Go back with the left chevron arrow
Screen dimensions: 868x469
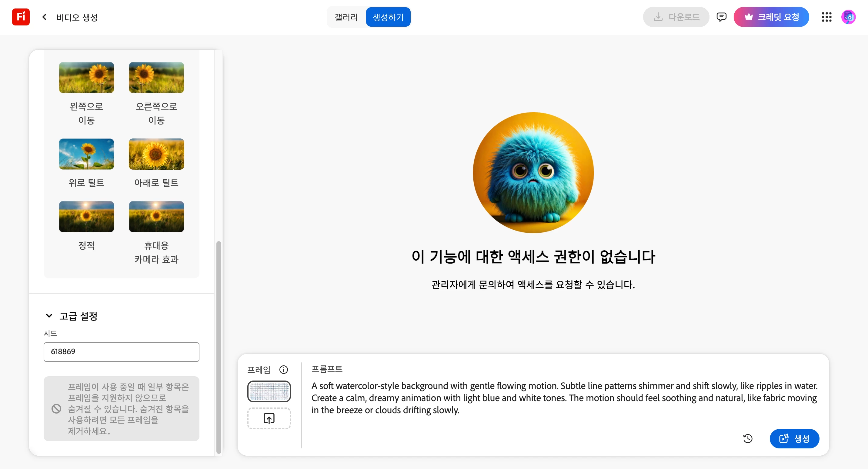(x=45, y=17)
